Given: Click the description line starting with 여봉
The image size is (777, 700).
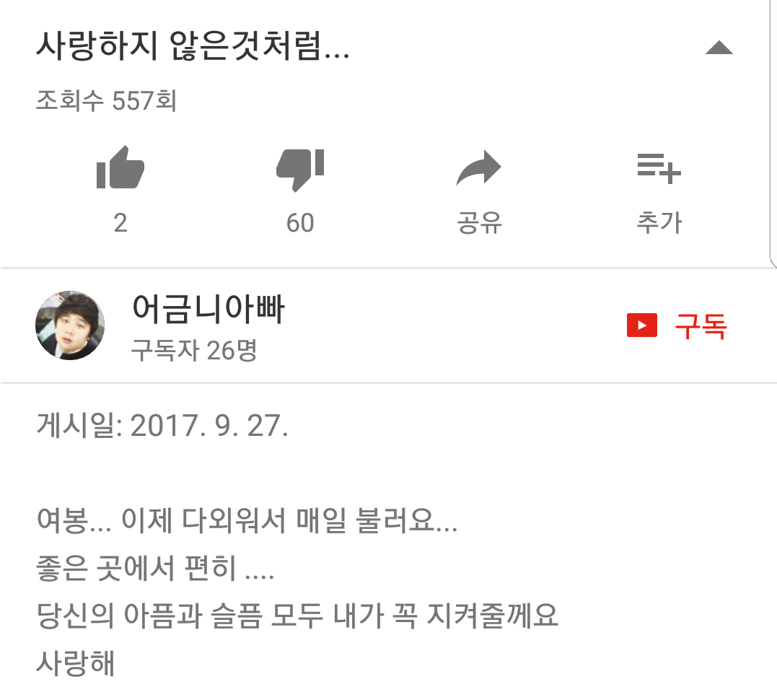Looking at the screenshot, I should pos(247,520).
